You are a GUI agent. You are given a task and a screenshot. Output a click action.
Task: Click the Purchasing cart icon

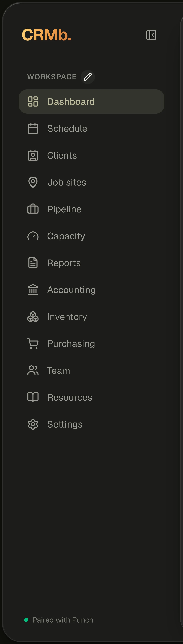pyautogui.click(x=33, y=344)
